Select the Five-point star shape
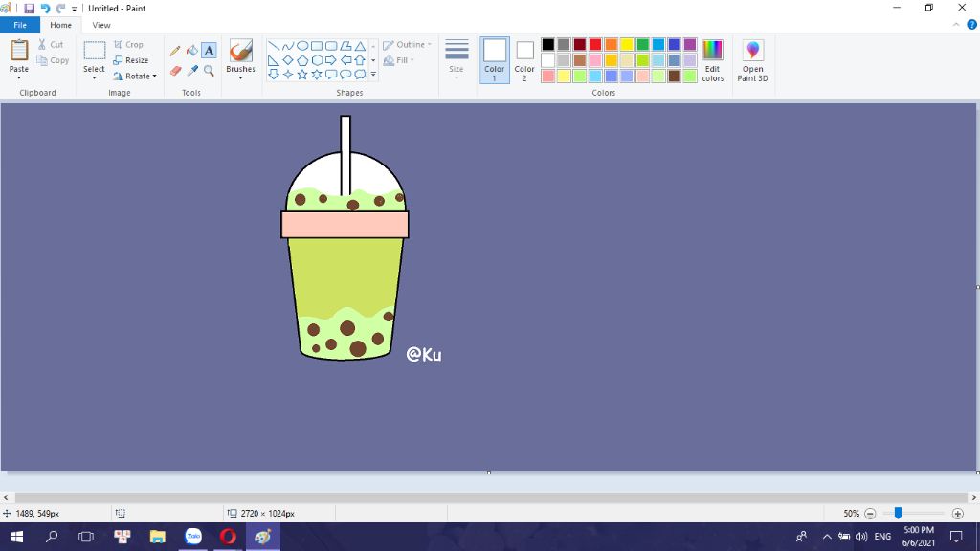 pos(302,75)
